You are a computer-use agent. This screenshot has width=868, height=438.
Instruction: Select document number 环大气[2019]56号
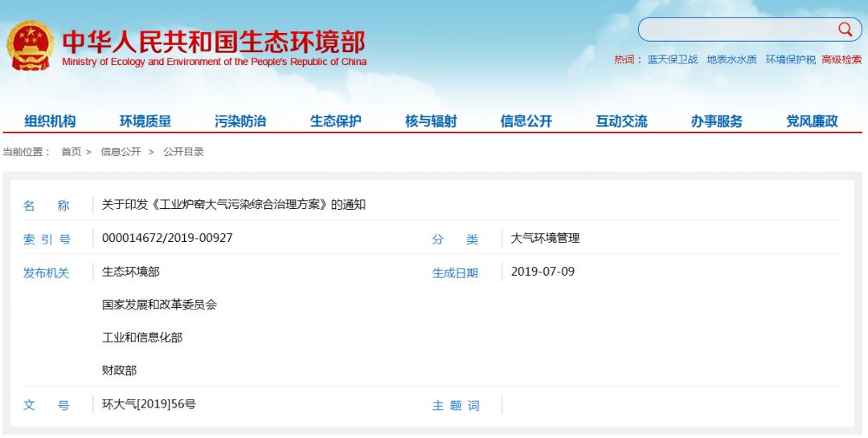[149, 404]
